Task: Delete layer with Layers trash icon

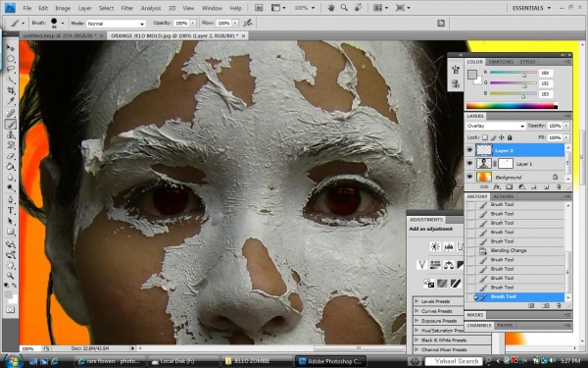Action: pyautogui.click(x=559, y=186)
